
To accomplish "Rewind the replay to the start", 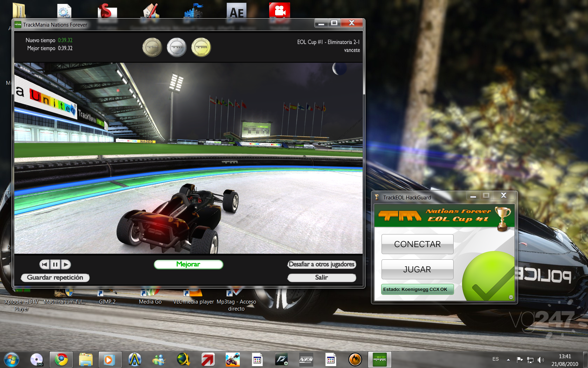I will click(x=44, y=264).
